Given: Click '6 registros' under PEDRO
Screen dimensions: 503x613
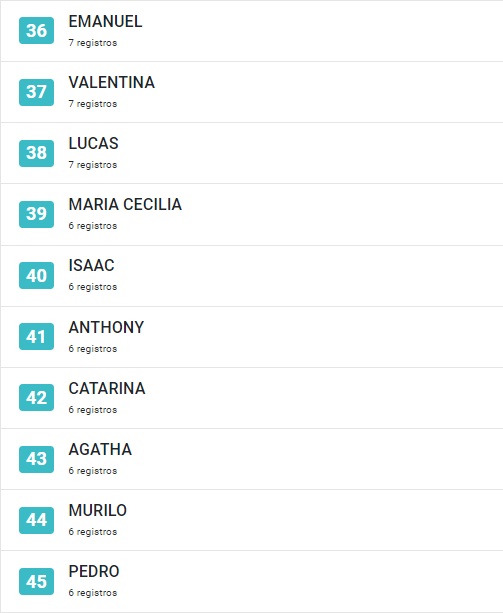Looking at the screenshot, I should [93, 593].
